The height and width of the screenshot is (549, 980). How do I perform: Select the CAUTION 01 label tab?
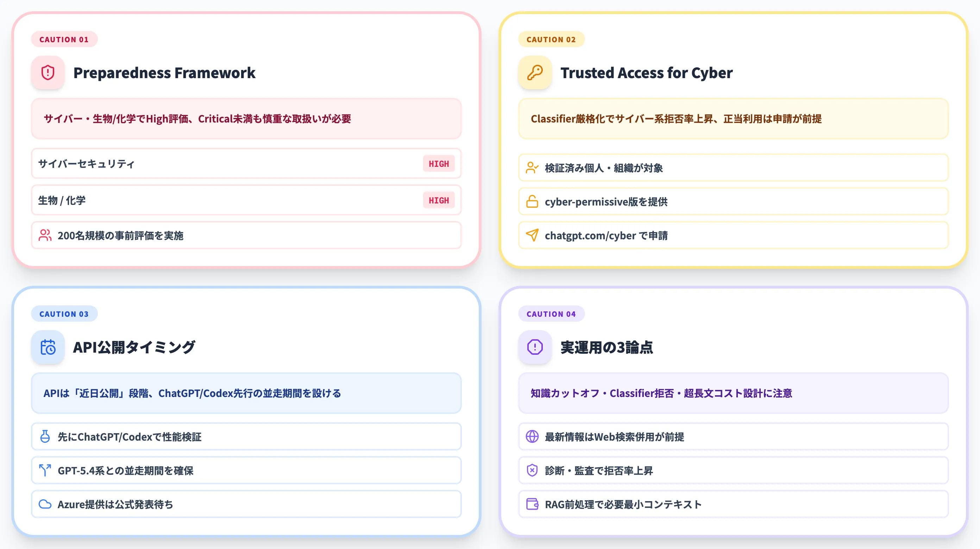click(x=64, y=39)
